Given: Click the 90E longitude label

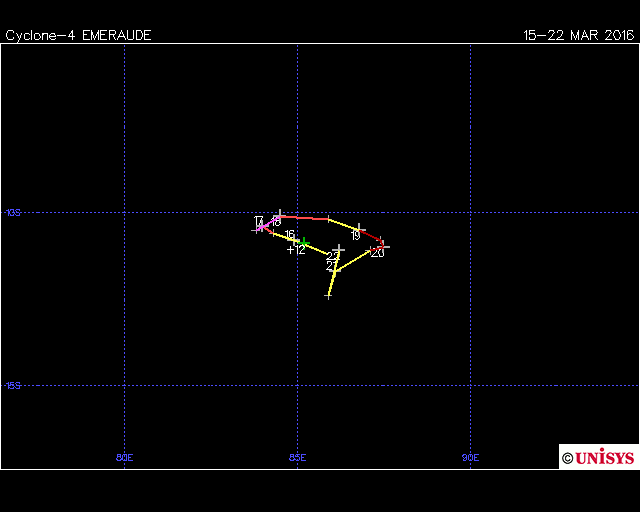Looking at the screenshot, I should point(470,458).
